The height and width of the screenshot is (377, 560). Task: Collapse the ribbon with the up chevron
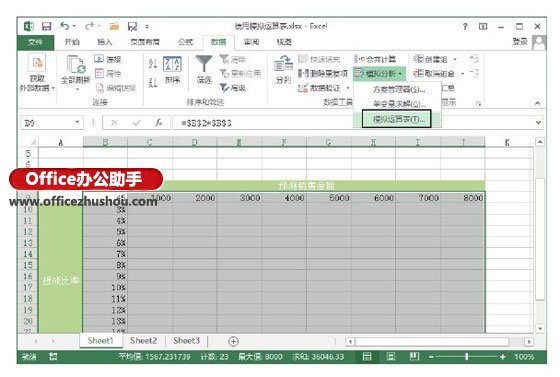click(538, 103)
